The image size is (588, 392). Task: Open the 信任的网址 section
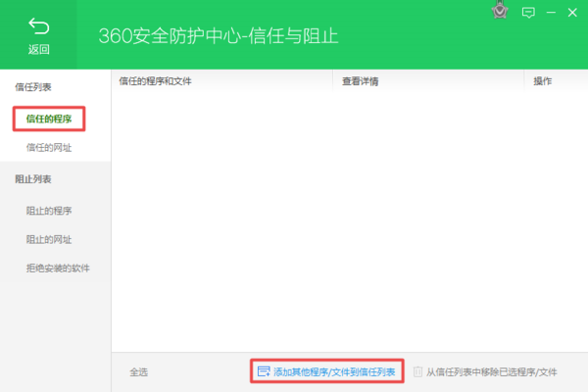49,148
